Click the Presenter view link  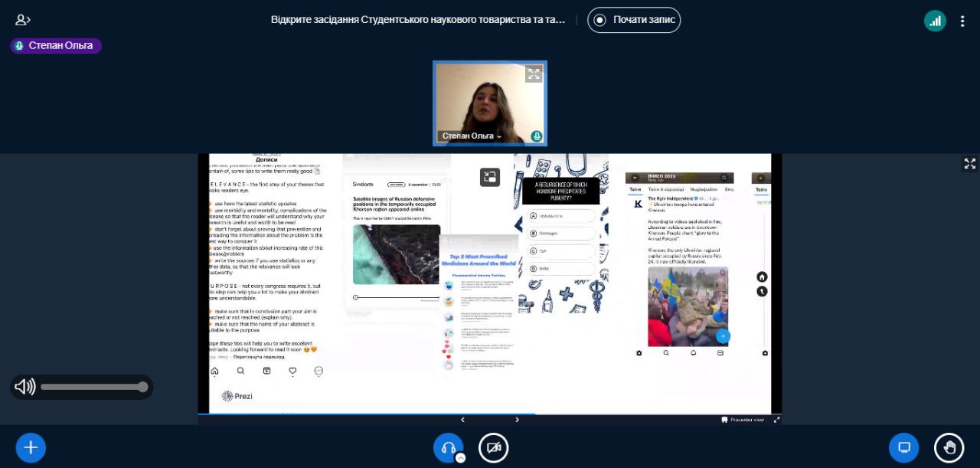pos(743,420)
